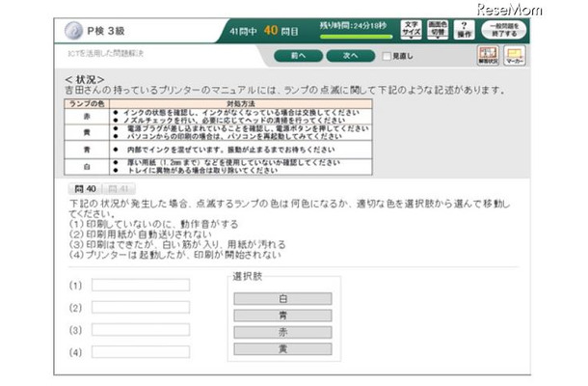Click the 対処方法 table header
The width and height of the screenshot is (588, 386).
tap(241, 103)
